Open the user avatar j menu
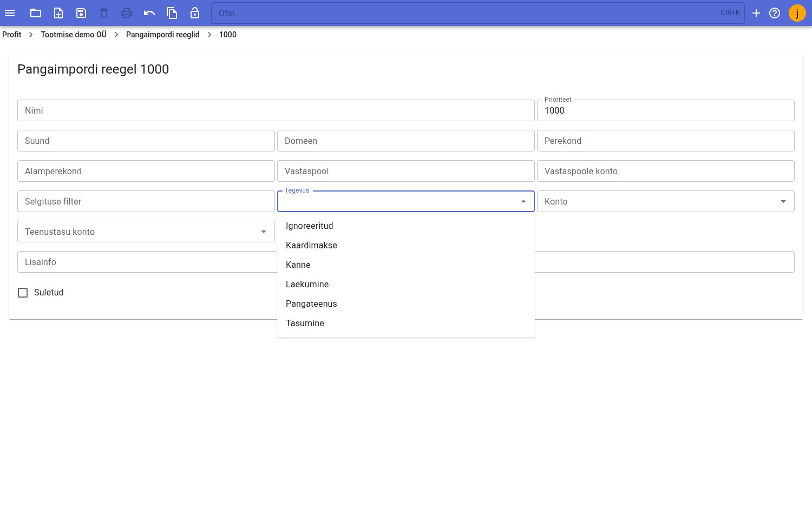This screenshot has width=812, height=514. pyautogui.click(x=797, y=13)
